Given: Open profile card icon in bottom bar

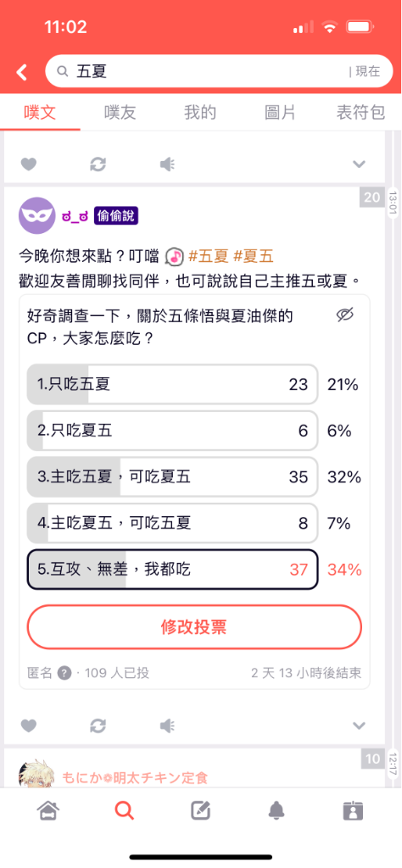Looking at the screenshot, I should point(353,810).
